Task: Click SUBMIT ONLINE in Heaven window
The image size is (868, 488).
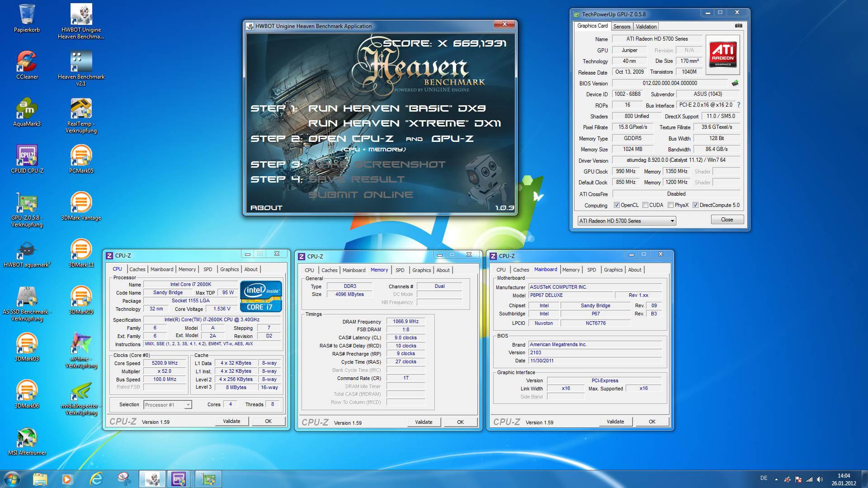Action: click(x=360, y=195)
